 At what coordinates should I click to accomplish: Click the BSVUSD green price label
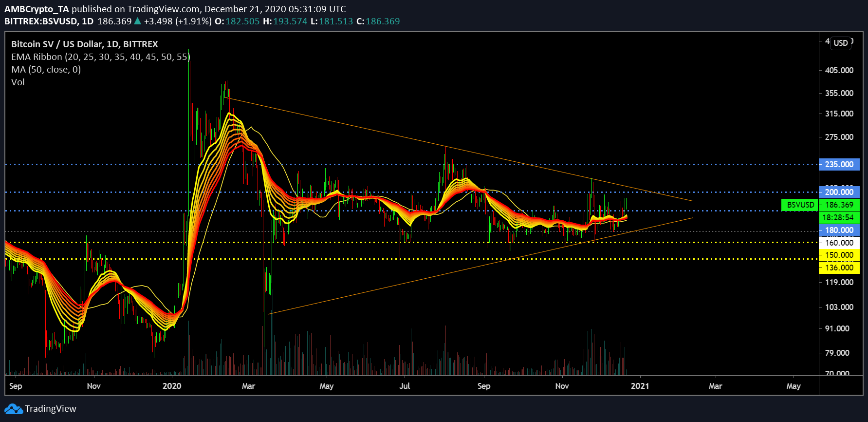(x=800, y=205)
